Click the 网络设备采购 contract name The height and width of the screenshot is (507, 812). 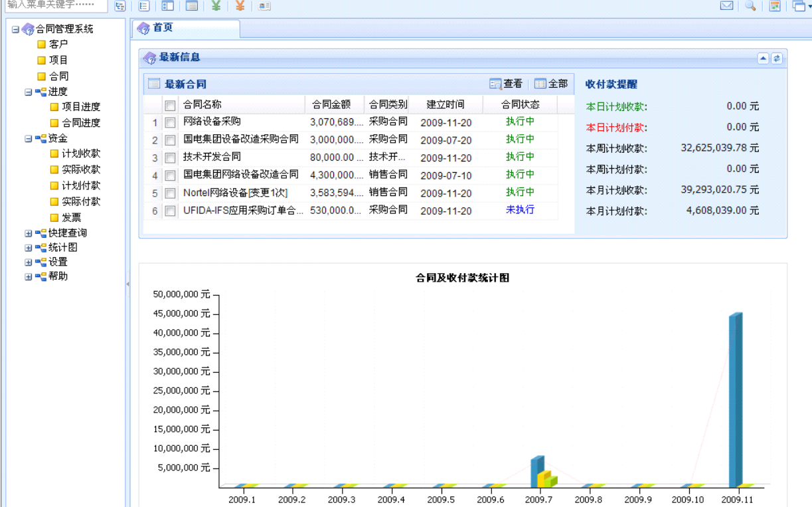click(212, 122)
